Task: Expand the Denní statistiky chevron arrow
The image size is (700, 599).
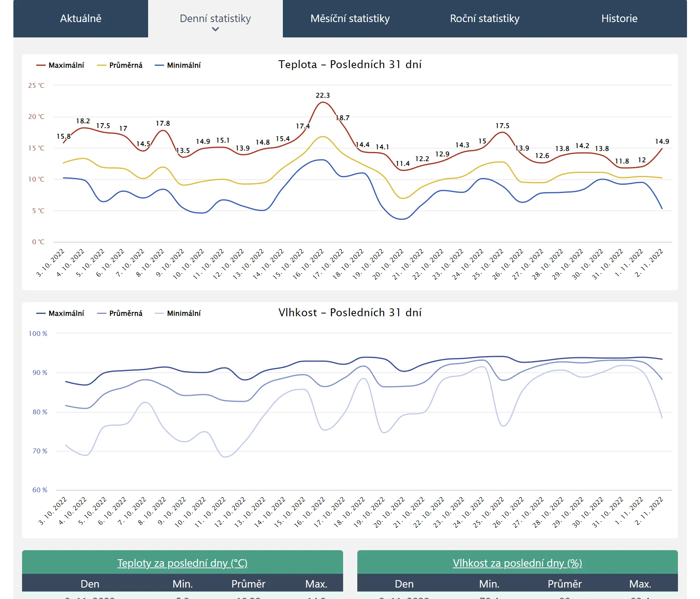Action: click(x=215, y=29)
